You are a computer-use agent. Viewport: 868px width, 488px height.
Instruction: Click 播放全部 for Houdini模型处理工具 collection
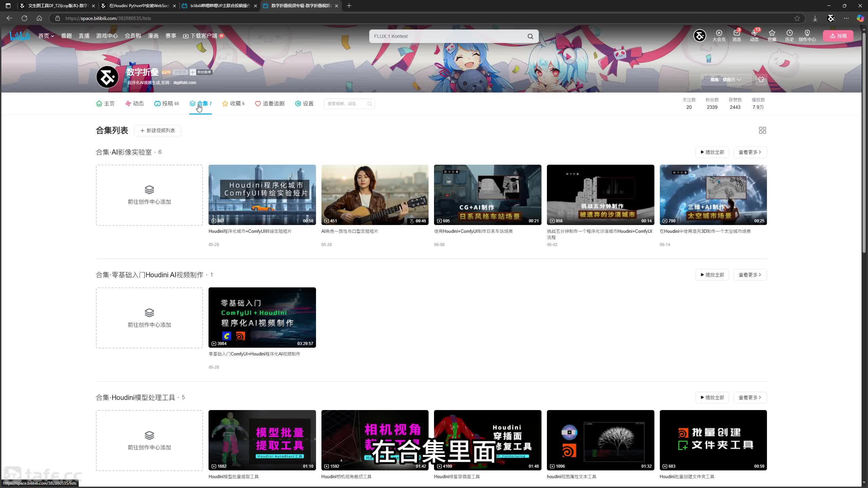coord(712,398)
